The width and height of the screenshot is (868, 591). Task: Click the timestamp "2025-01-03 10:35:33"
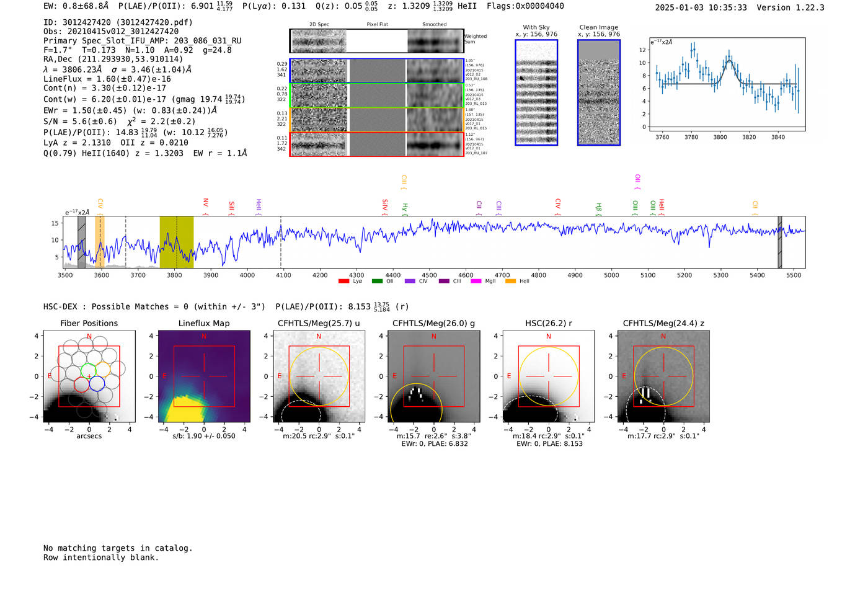701,7
